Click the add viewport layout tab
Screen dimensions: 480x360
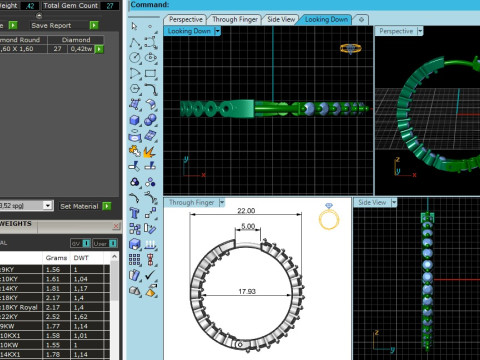pyautogui.click(x=361, y=20)
